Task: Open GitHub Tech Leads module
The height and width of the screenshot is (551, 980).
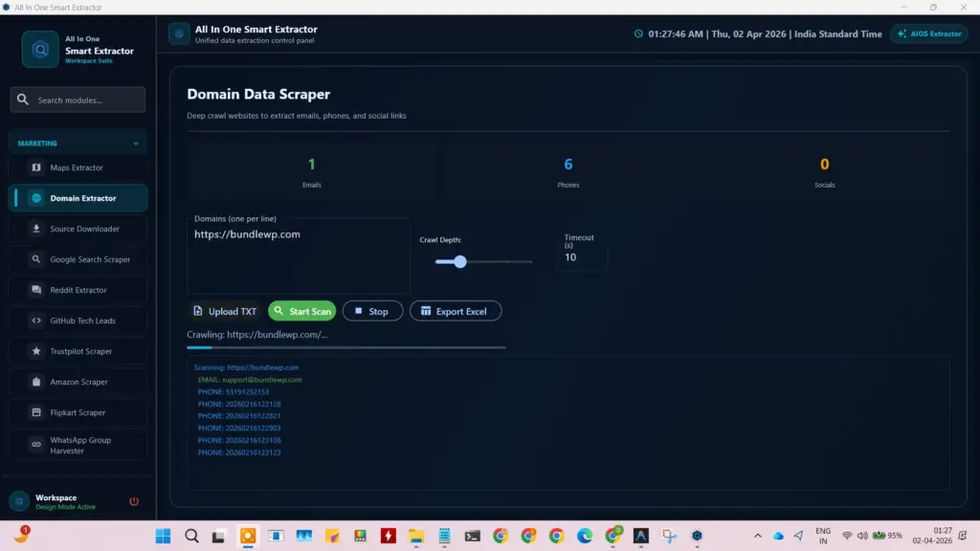Action: click(78, 320)
